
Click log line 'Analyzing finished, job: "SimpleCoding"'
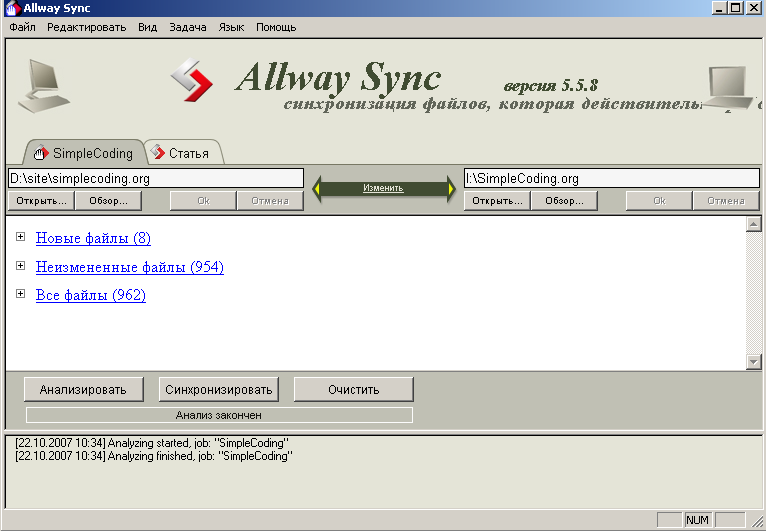point(154,456)
